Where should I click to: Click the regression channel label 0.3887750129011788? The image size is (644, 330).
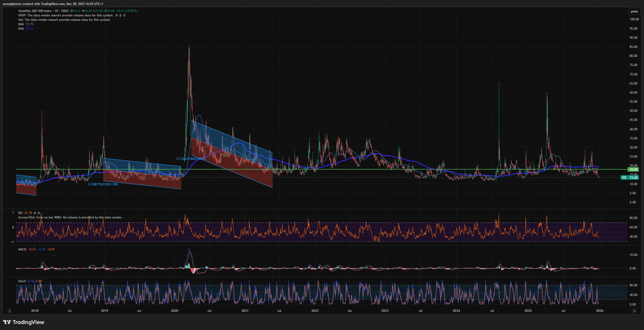click(x=103, y=184)
